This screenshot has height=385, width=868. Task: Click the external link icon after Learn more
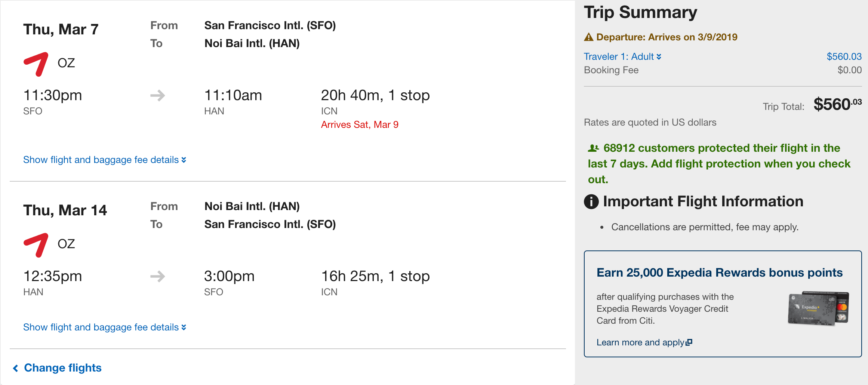coord(689,342)
